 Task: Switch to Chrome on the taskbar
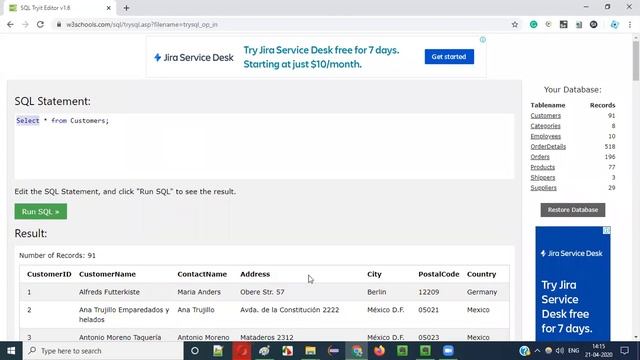tap(357, 351)
